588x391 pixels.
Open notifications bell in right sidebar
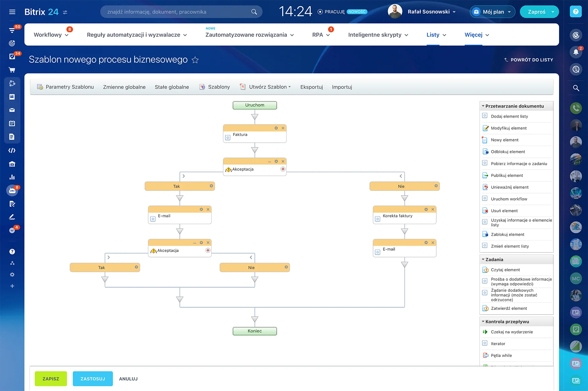(576, 52)
